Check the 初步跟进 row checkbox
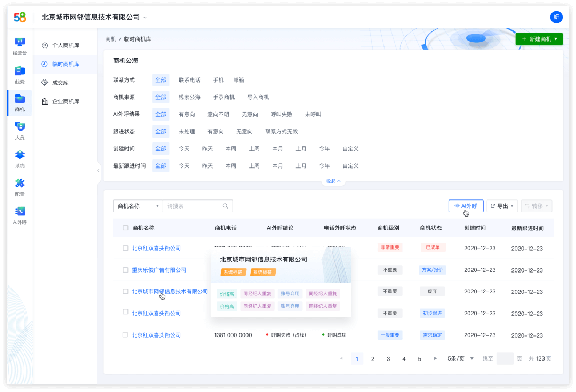Screen dimensions: 576x392 pyautogui.click(x=126, y=312)
